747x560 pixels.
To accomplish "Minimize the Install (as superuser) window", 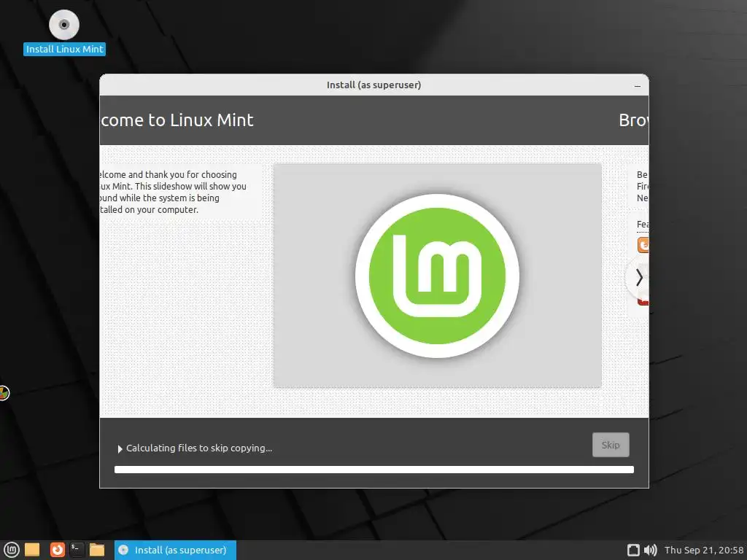I will tap(638, 86).
